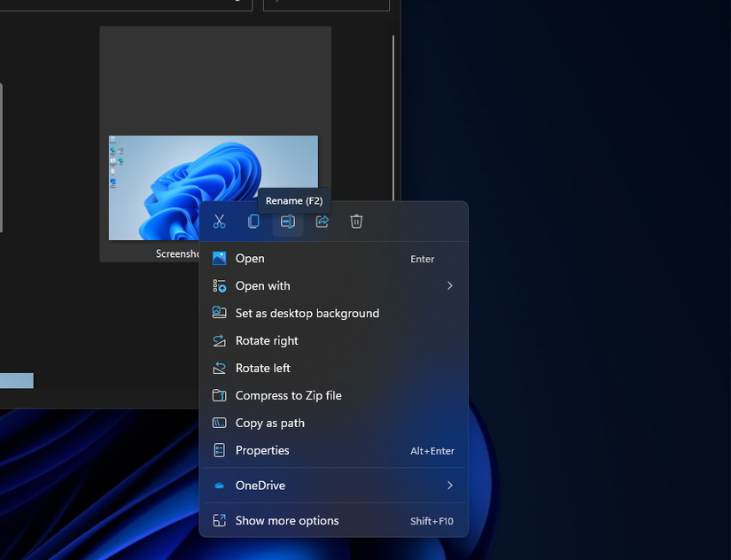This screenshot has width=731, height=560.
Task: Click the OneDrive cloud icon
Action: pos(218,486)
